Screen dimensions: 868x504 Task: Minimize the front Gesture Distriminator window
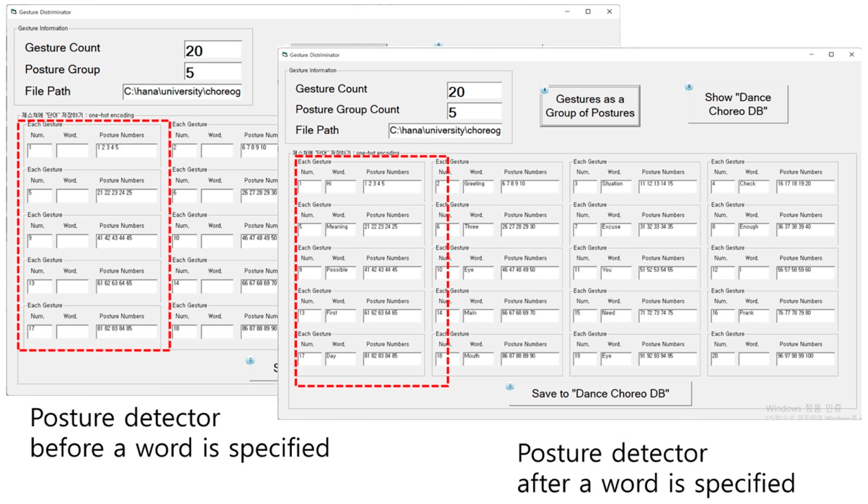(811, 54)
